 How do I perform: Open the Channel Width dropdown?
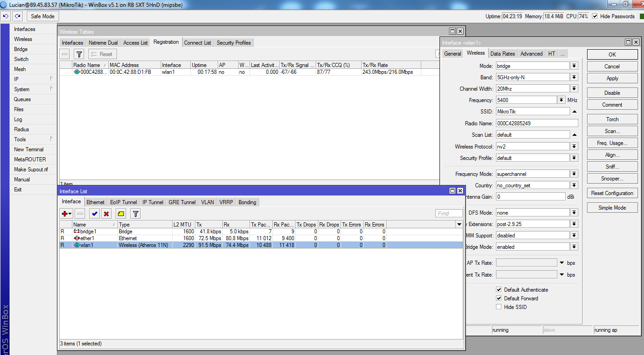(574, 89)
